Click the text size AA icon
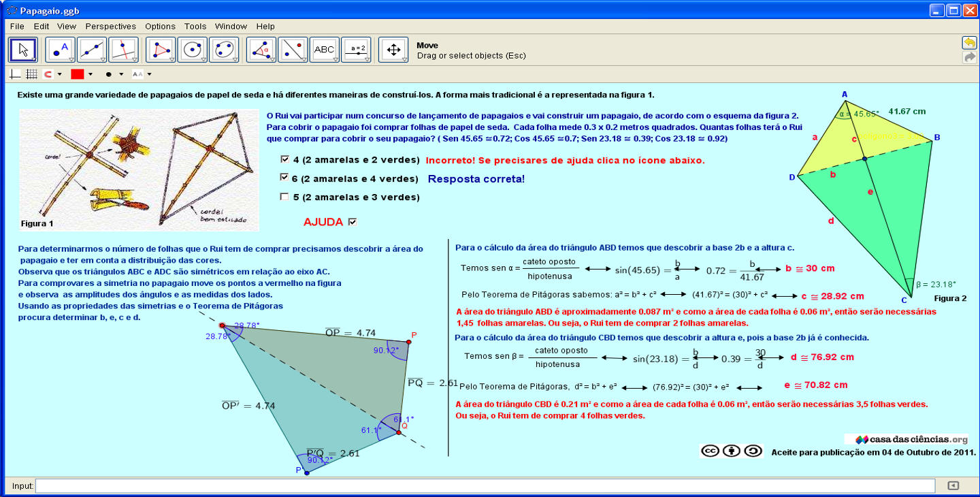980x497 pixels. [137, 74]
